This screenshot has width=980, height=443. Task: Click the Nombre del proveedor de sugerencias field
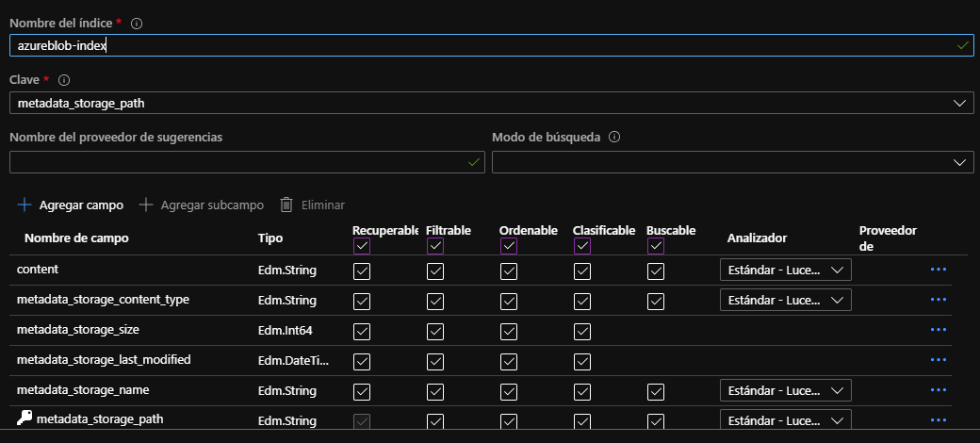coord(247,162)
